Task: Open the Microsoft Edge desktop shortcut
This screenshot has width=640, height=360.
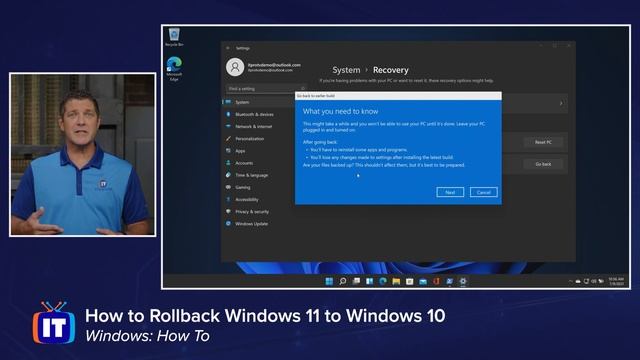Action: [174, 69]
